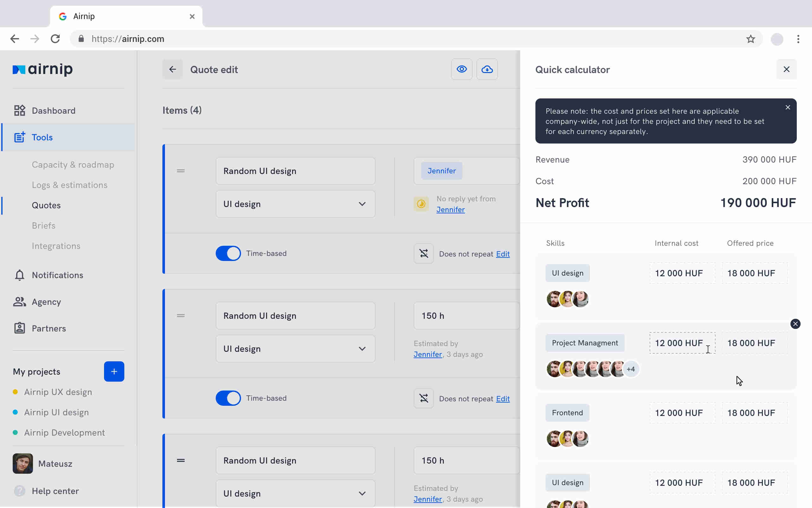Click first item's no-repeat icon
Image resolution: width=812 pixels, height=508 pixels.
click(x=424, y=253)
